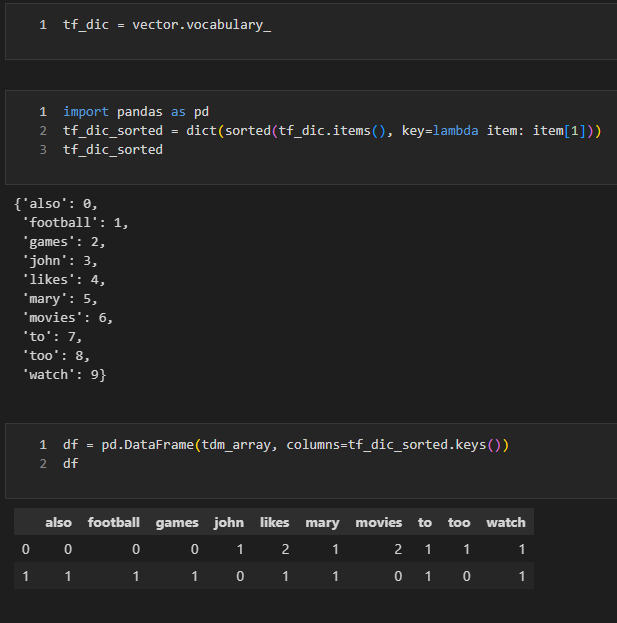This screenshot has width=617, height=623.
Task: Click the 'movies' column header
Action: [379, 522]
